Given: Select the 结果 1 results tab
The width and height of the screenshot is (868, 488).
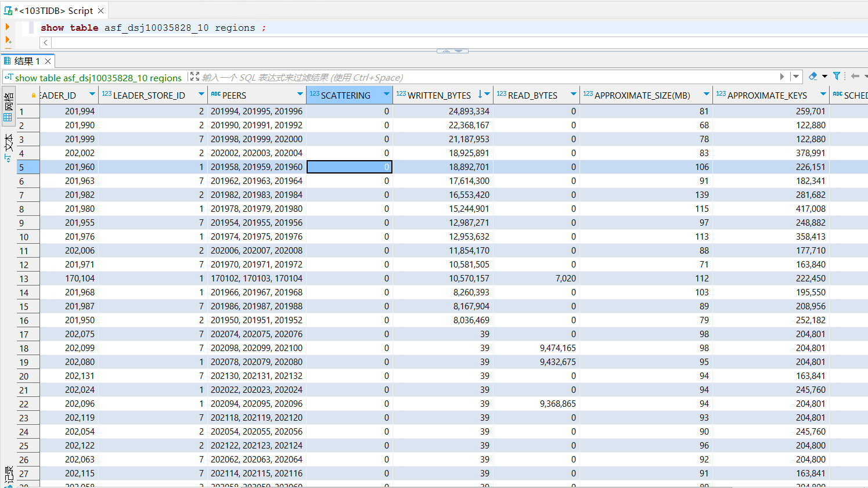Looking at the screenshot, I should [x=26, y=61].
